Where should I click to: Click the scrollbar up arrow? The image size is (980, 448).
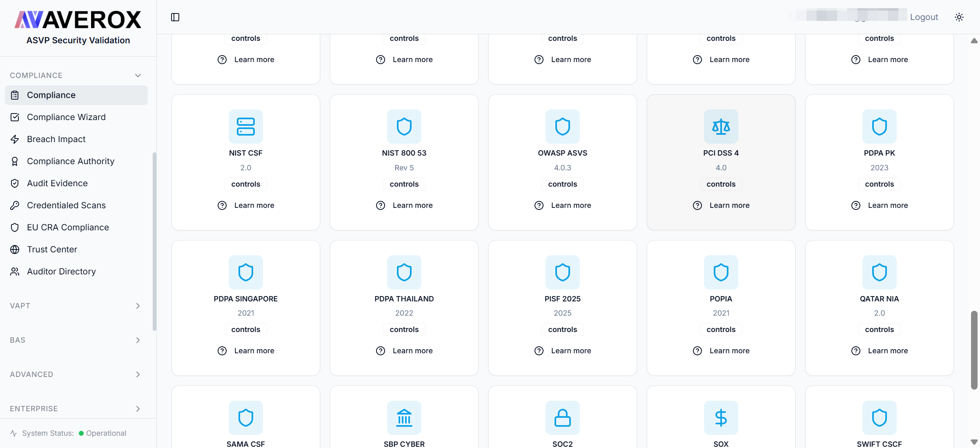[974, 41]
